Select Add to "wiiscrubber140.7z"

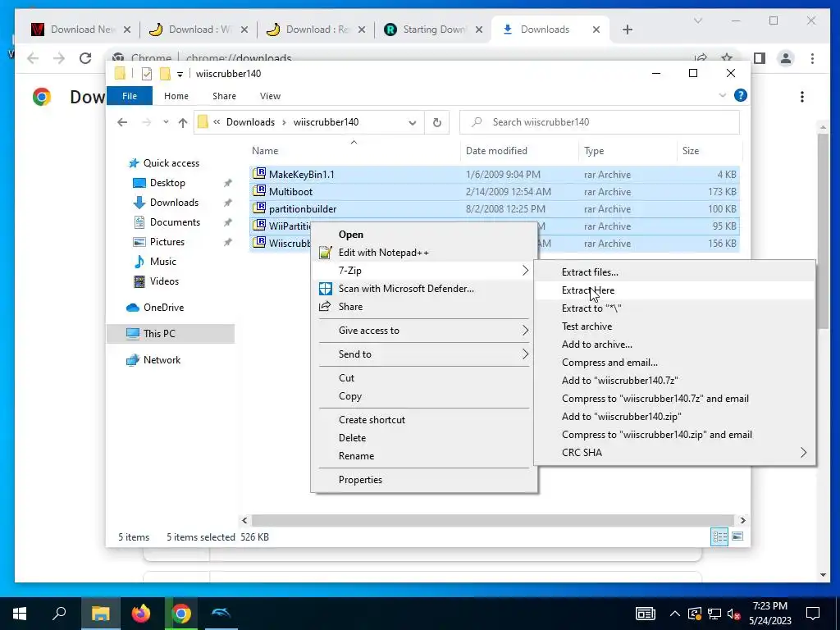coord(674,381)
